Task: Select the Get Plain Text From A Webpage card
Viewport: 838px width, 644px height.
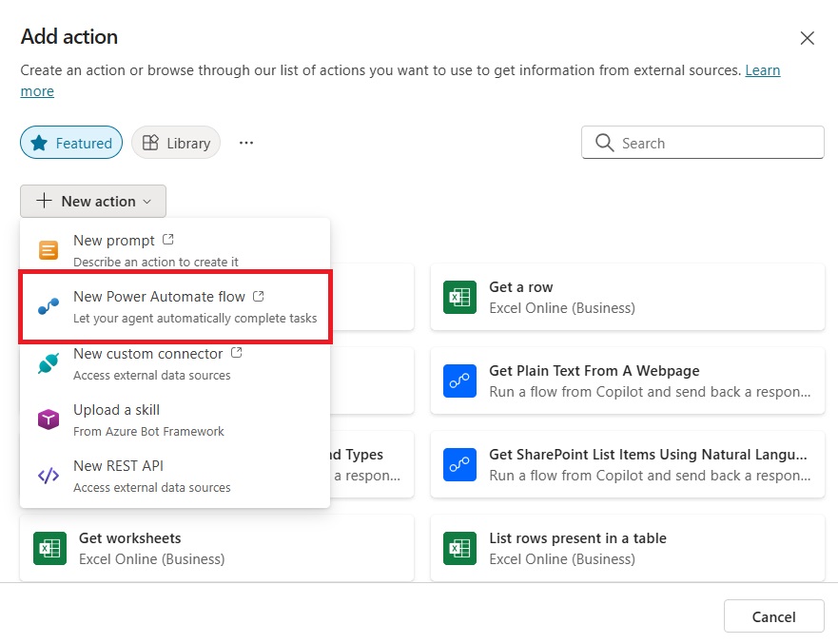Action: pyautogui.click(x=628, y=381)
